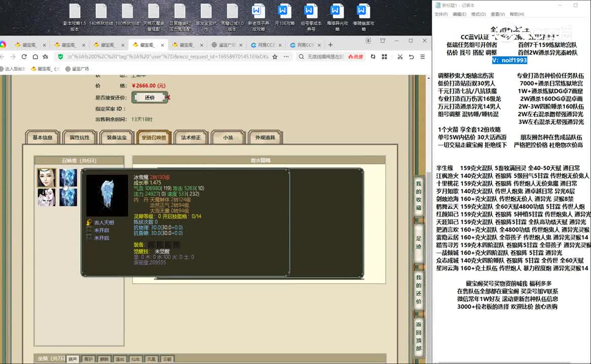Open Notepad 文件(F) menu
The image size is (591, 364).
(x=441, y=14)
